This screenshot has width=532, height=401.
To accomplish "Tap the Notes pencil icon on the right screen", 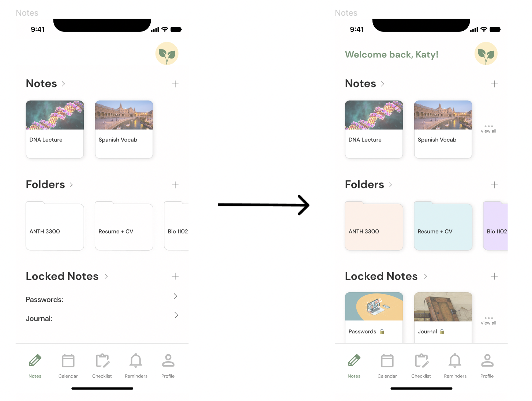I will click(354, 360).
